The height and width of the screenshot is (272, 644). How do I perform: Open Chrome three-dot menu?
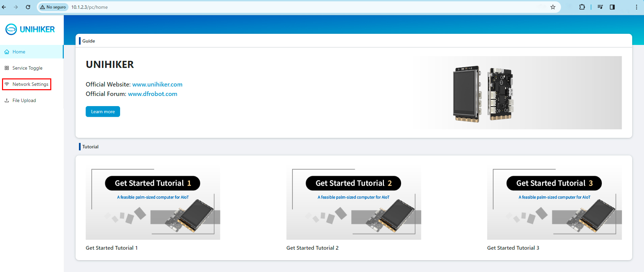[x=637, y=7]
